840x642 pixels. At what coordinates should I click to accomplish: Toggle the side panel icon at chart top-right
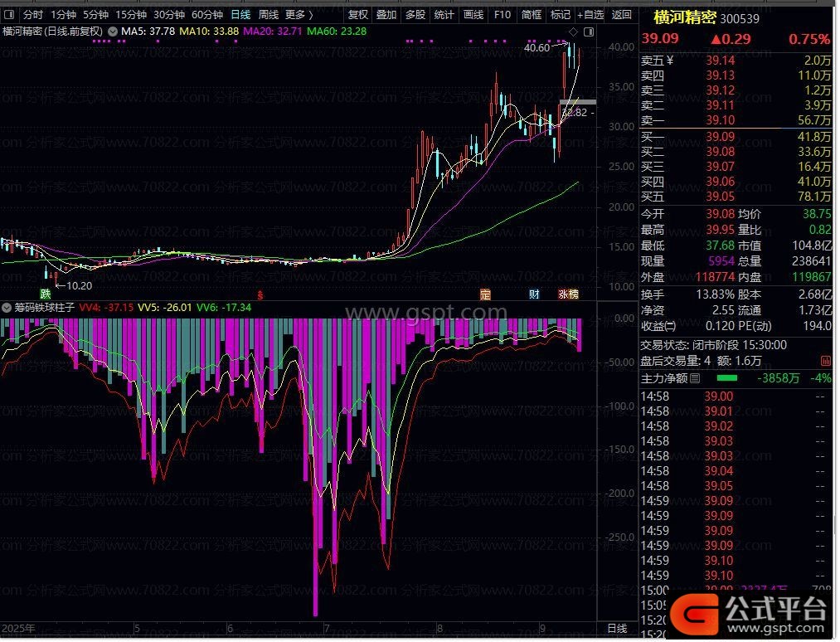(589, 32)
